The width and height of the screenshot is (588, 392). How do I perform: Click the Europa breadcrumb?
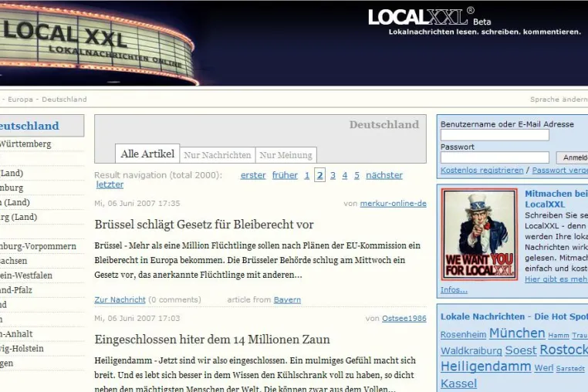point(20,100)
